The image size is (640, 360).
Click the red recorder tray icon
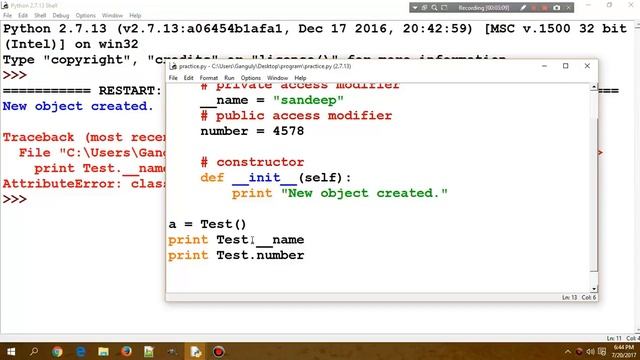coord(578,352)
